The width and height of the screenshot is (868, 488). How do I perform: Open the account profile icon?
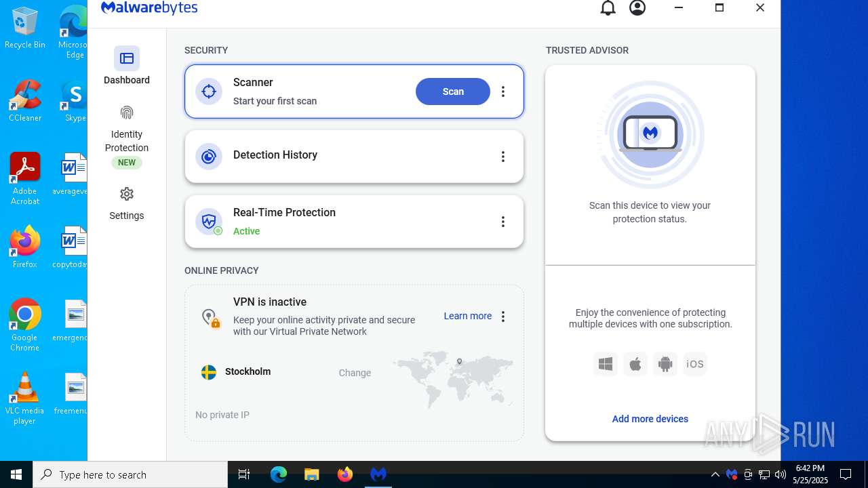pyautogui.click(x=637, y=8)
